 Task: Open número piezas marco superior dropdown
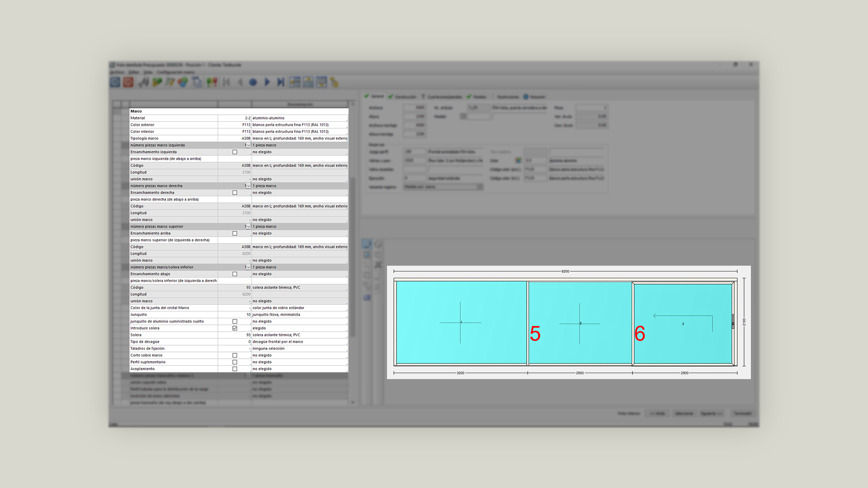(248, 227)
